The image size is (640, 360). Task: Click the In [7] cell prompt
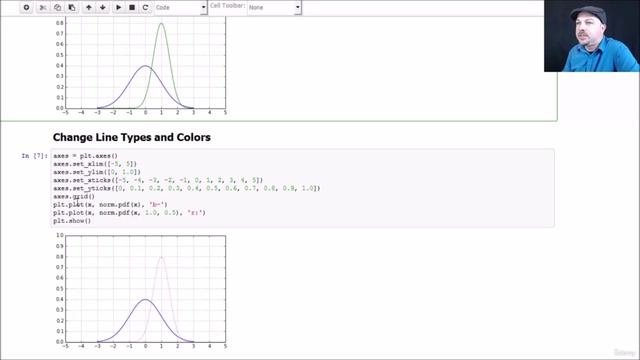pyautogui.click(x=34, y=156)
